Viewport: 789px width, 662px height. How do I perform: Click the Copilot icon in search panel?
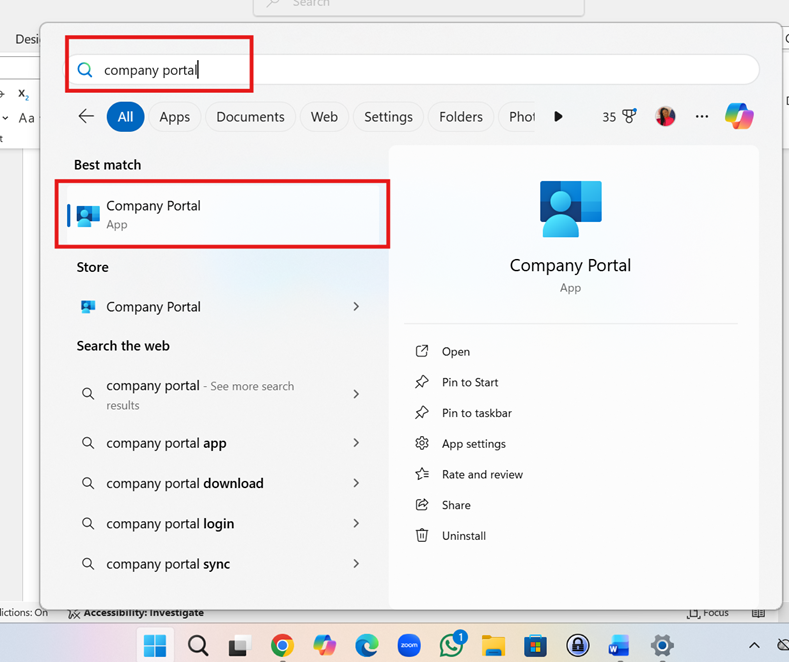739,117
